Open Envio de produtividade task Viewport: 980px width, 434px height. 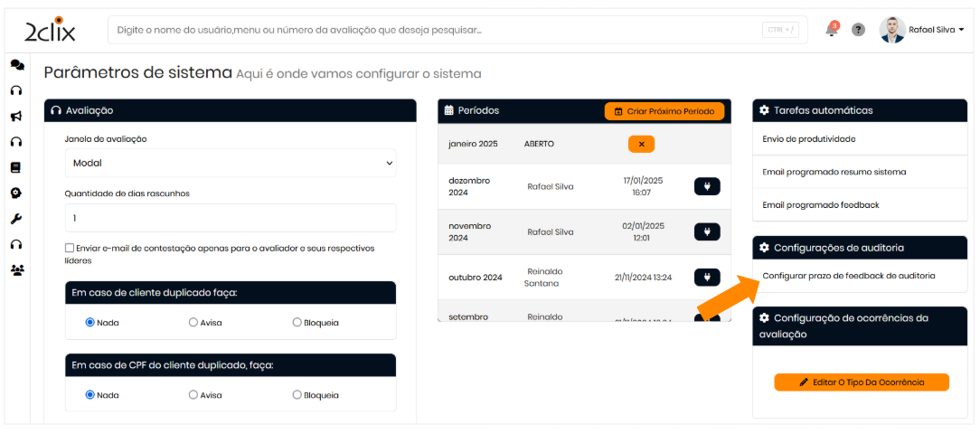click(x=808, y=139)
